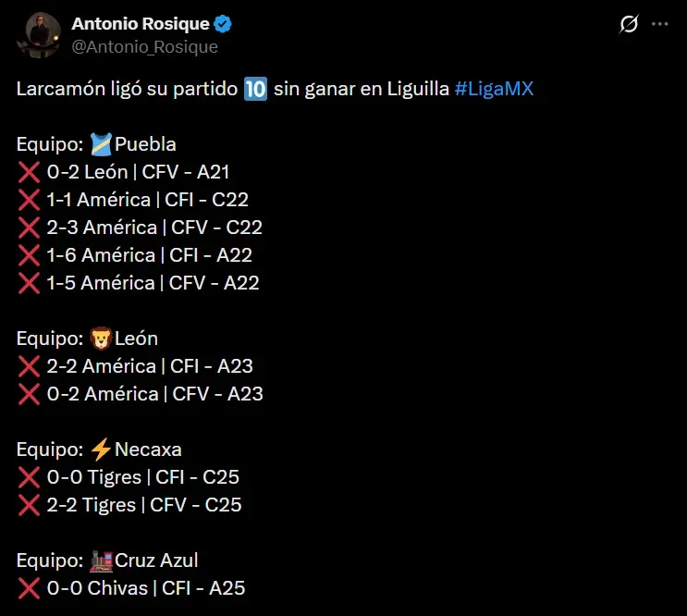Screen dimensions: 687x616
Task: Click the red X beside 0-0 Chivas
Action: (x=29, y=588)
